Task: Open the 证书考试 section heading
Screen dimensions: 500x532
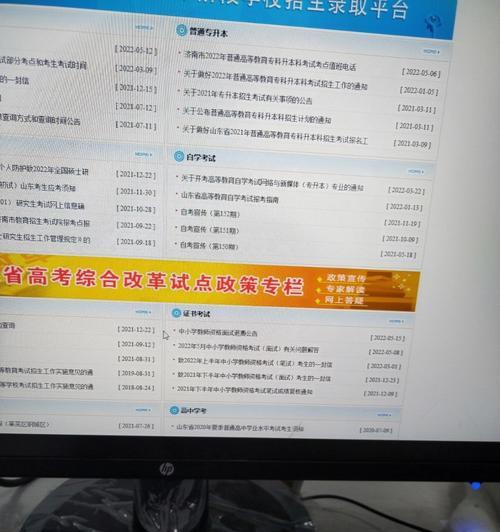Action: coord(196,314)
